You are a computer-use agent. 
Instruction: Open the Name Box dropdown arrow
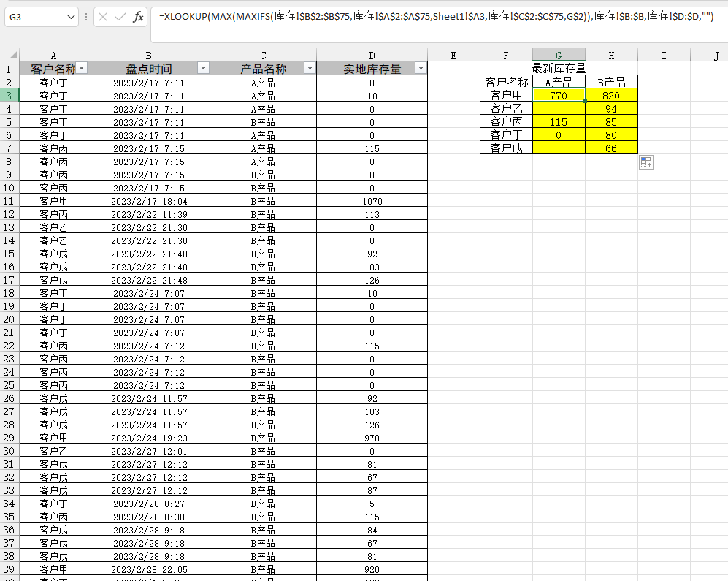pos(71,18)
